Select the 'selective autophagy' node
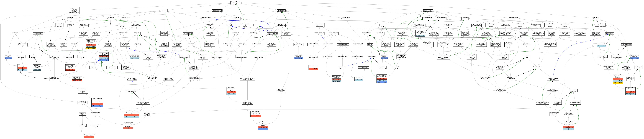644x139 pixels. (363, 67)
